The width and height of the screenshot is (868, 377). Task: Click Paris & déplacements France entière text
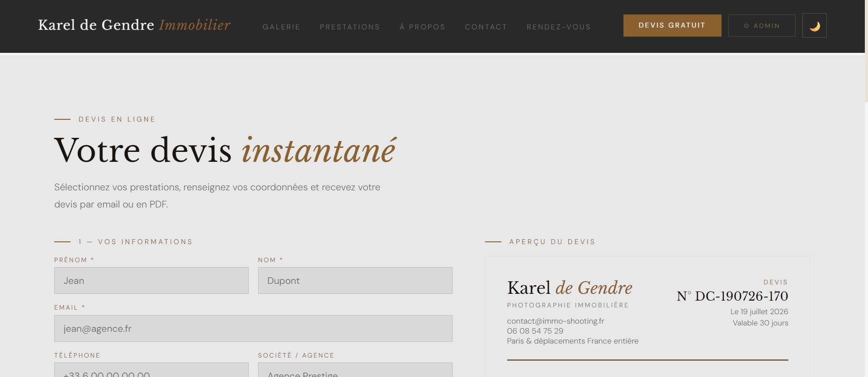(572, 341)
